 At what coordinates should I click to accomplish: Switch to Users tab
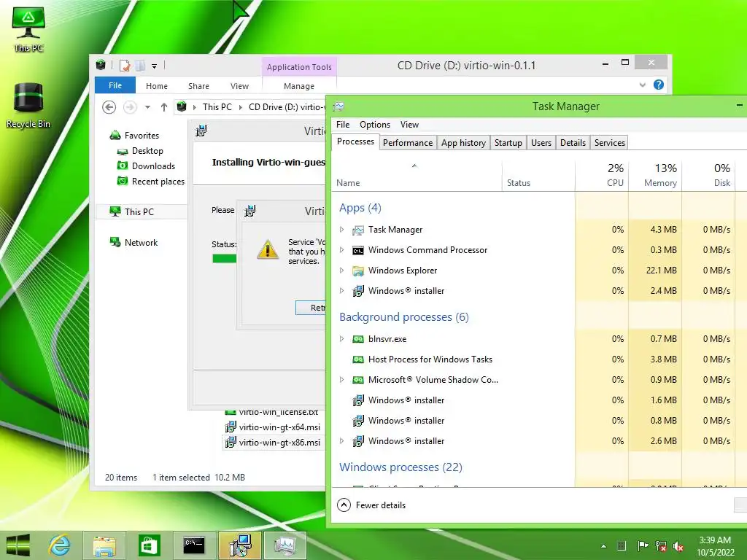(541, 143)
